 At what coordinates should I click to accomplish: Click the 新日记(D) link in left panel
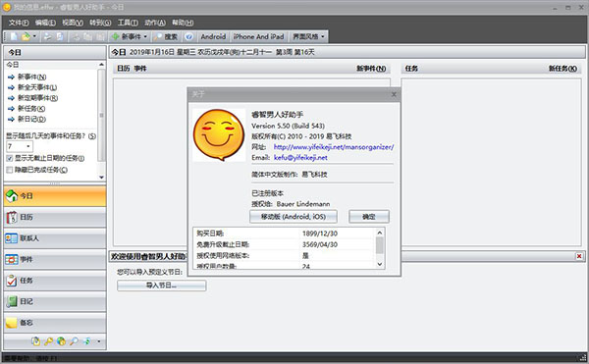[x=32, y=119]
